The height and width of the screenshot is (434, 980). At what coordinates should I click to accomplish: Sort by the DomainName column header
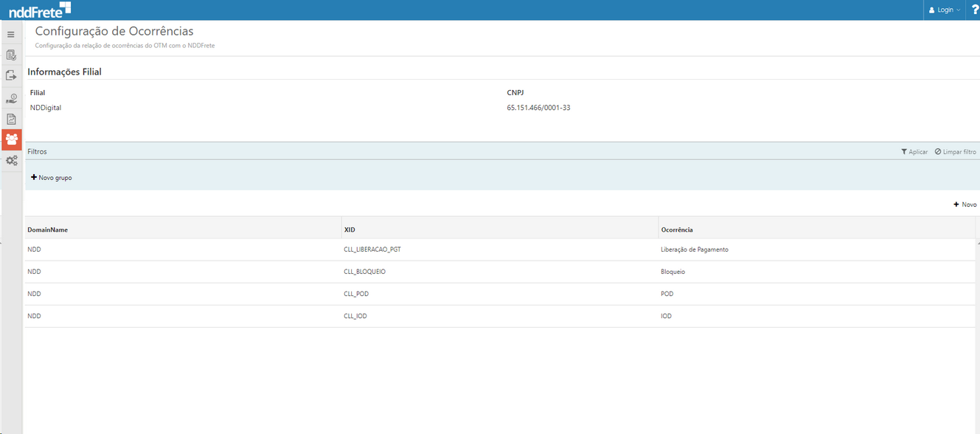click(48, 230)
